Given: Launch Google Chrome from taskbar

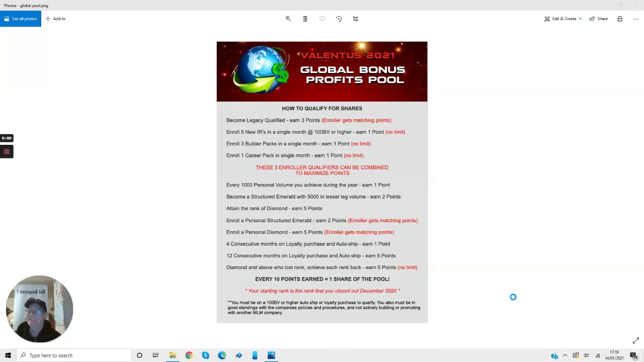Looking at the screenshot, I should (x=189, y=355).
